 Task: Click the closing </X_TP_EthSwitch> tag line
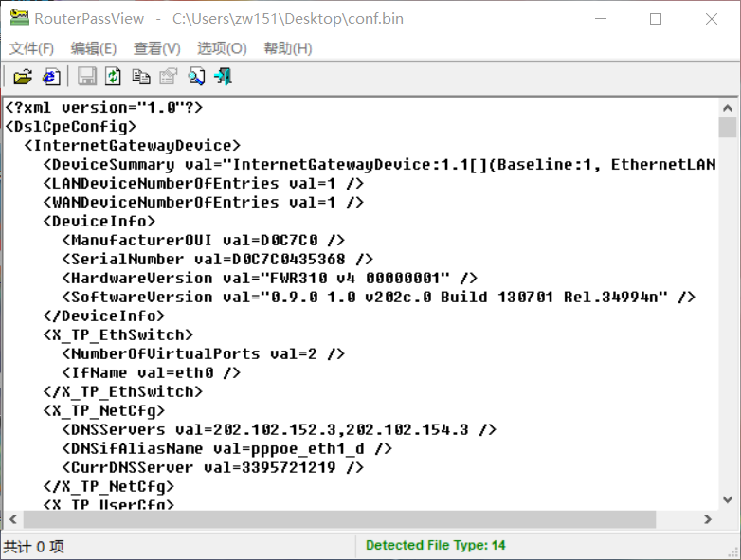[x=123, y=391]
